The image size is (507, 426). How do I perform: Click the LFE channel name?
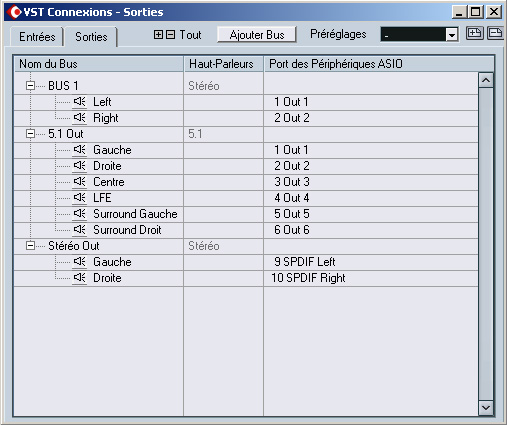(102, 198)
